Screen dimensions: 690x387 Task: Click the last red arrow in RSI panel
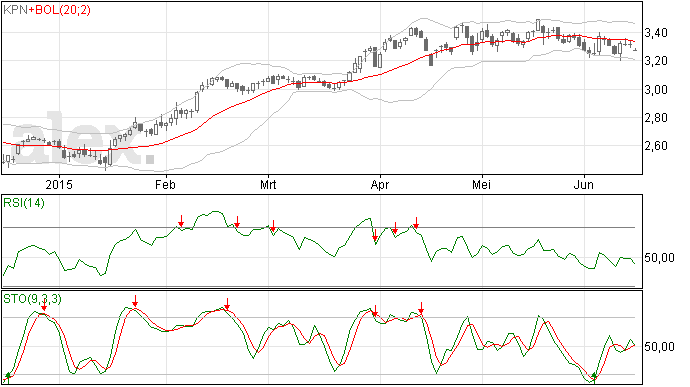tap(416, 223)
